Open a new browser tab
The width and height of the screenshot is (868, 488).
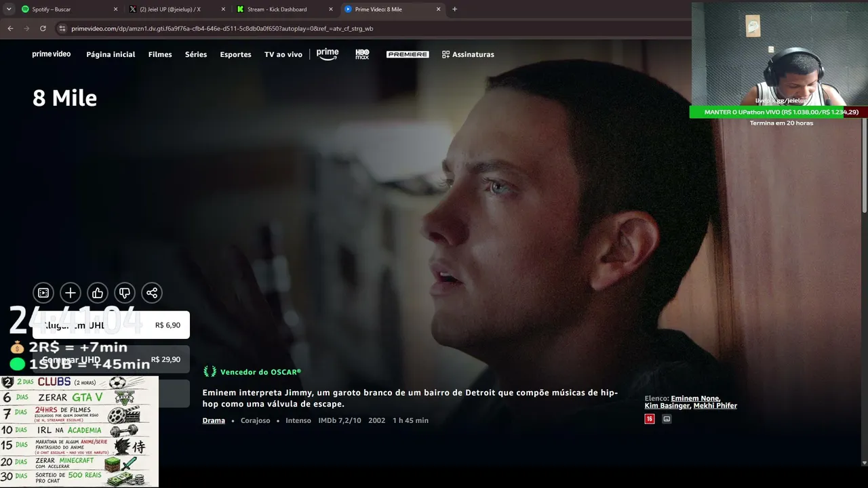[454, 9]
